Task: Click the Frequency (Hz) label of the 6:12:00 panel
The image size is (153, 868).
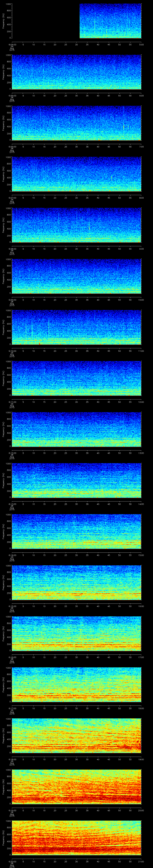Action: pos(3,430)
